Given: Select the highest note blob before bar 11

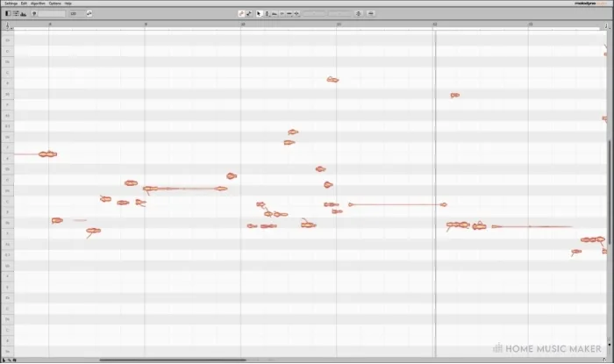Looking at the screenshot, I should (x=332, y=80).
